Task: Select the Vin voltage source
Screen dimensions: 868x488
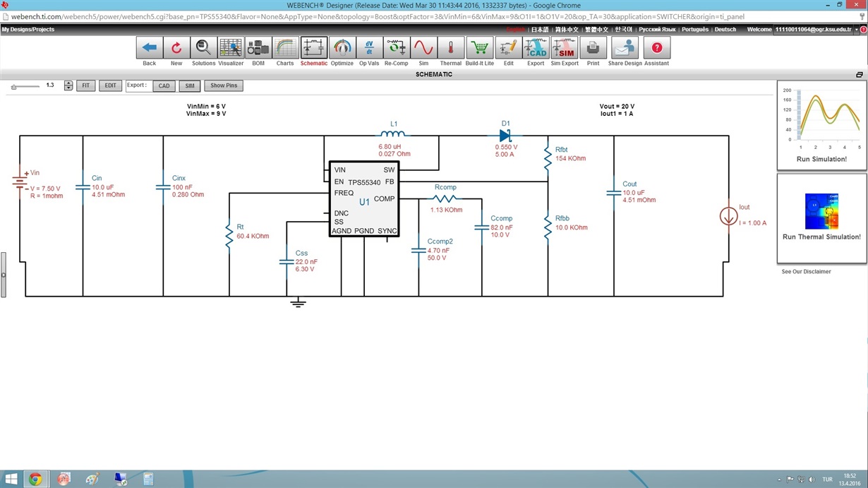Action: (19, 182)
